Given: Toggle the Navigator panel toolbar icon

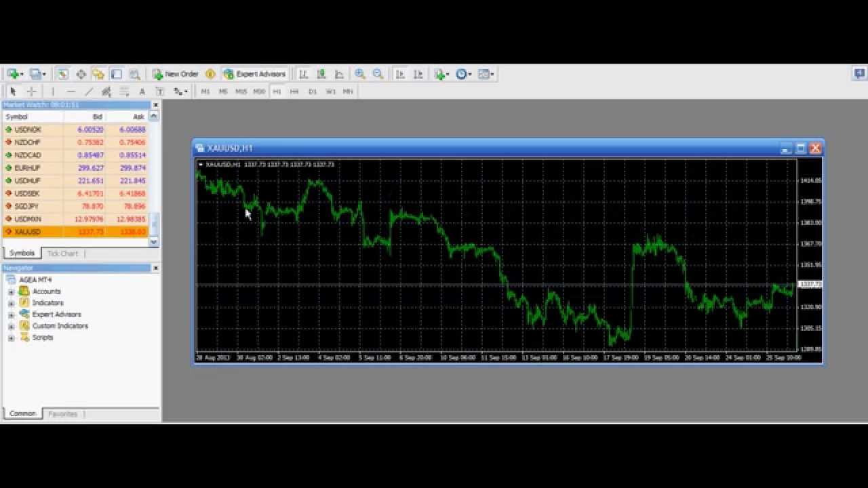Looking at the screenshot, I should click(98, 74).
